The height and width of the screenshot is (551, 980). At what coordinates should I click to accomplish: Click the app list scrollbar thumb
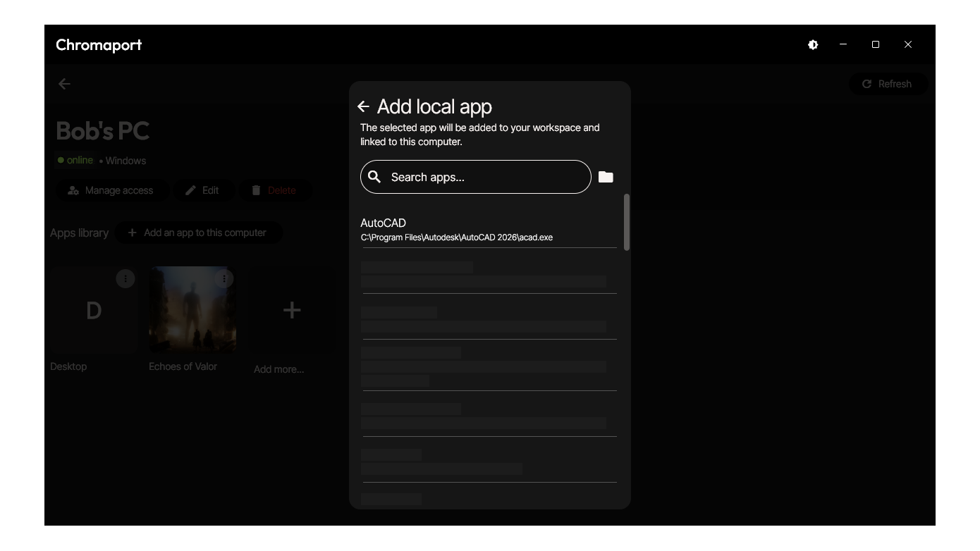click(627, 222)
